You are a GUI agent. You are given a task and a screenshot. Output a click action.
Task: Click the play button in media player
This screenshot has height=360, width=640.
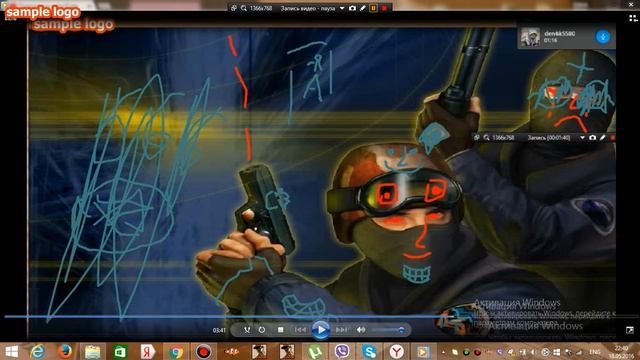pos(321,330)
